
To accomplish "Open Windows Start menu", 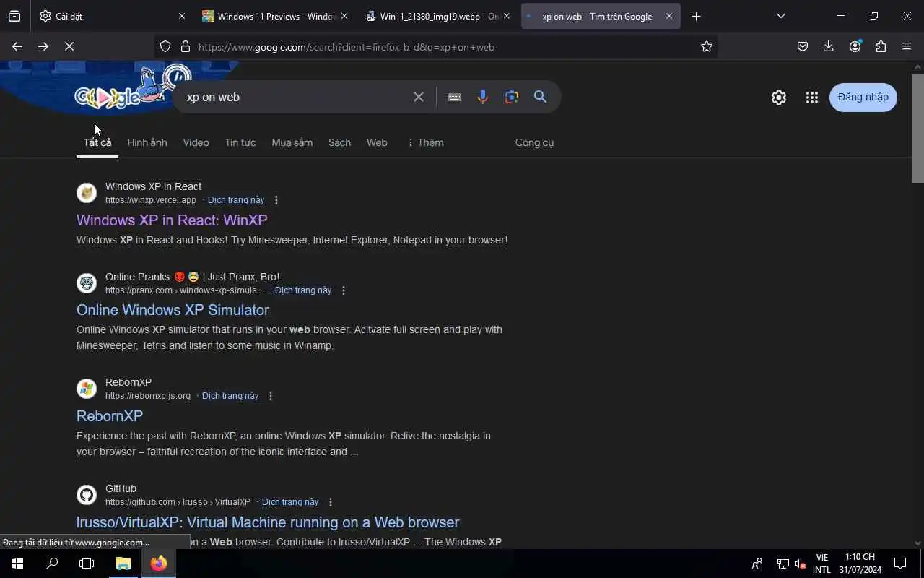I will click(x=17, y=564).
